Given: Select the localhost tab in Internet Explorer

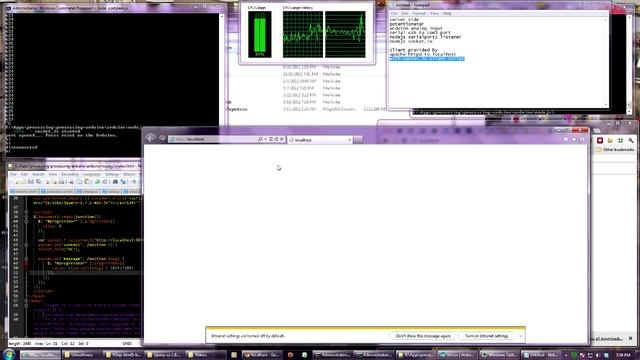Looking at the screenshot, I should (x=320, y=140).
